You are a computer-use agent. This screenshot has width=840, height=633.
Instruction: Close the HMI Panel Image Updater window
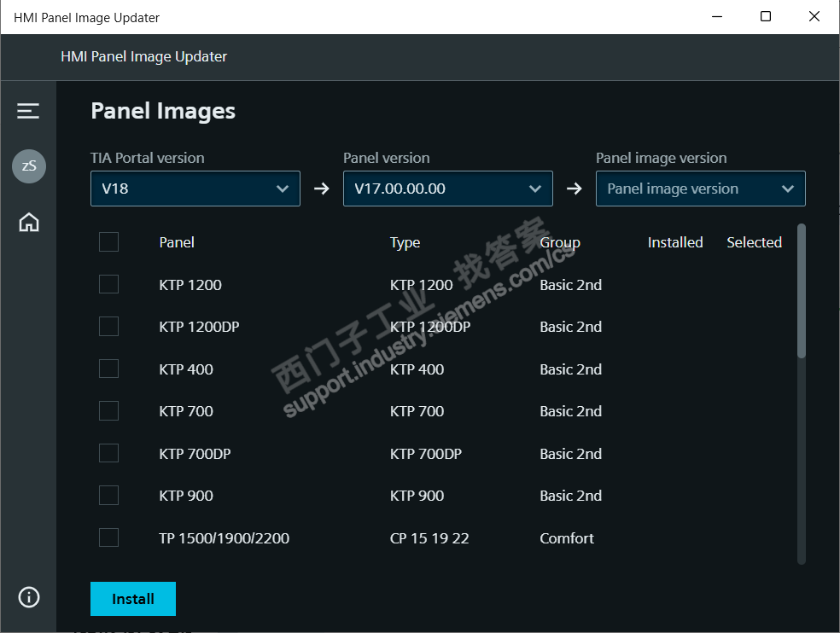click(x=814, y=16)
